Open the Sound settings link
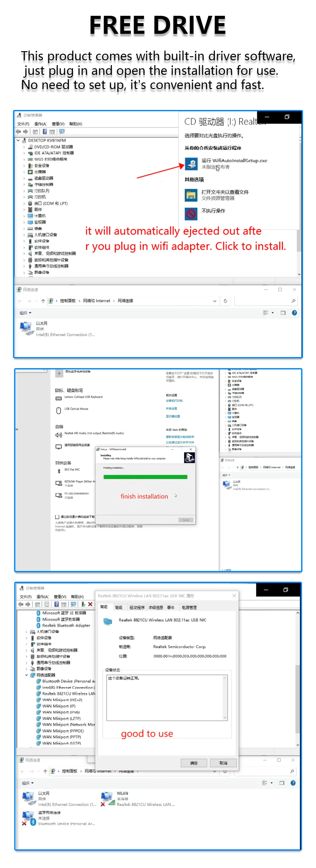The height and width of the screenshot is (868, 316). point(171,408)
